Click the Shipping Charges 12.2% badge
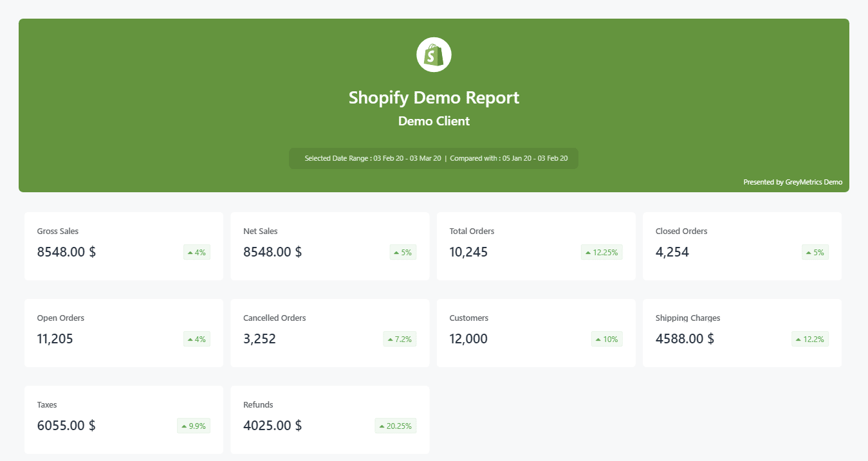868x461 pixels. 810,339
